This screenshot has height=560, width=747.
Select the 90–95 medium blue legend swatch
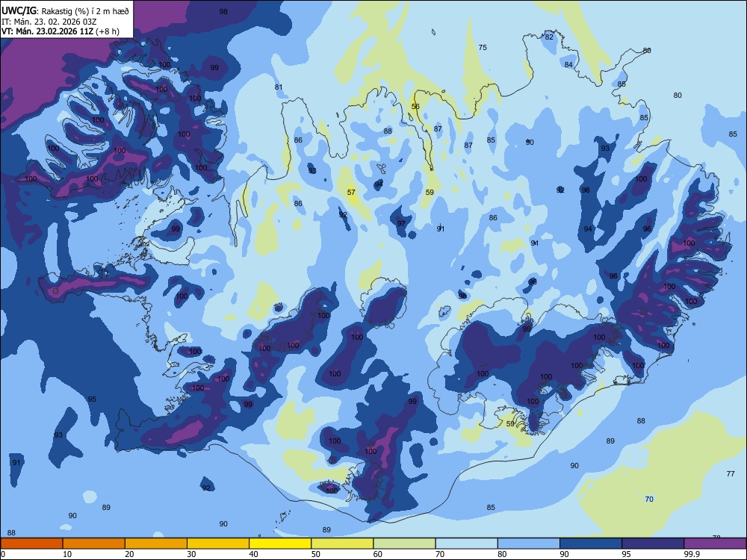pyautogui.click(x=591, y=544)
